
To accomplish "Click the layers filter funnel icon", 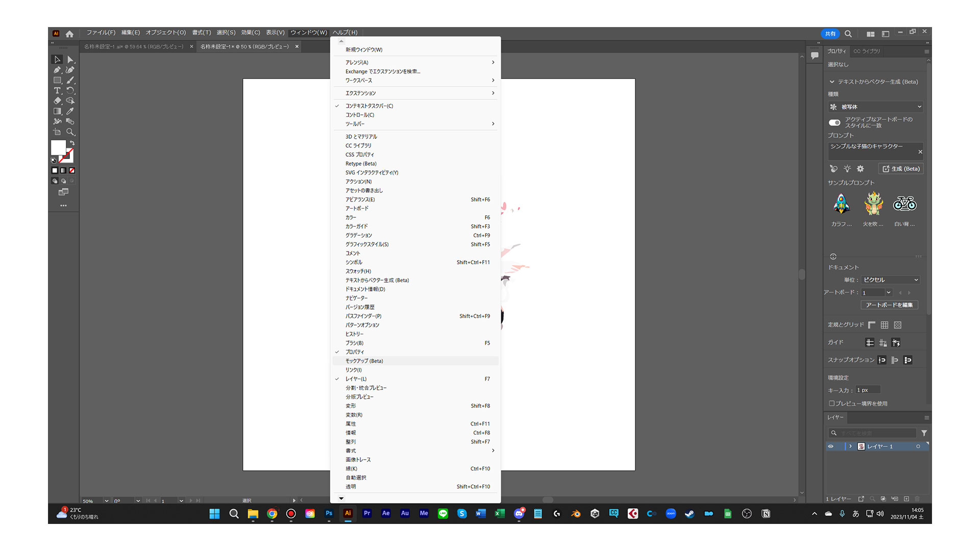I will tap(924, 433).
